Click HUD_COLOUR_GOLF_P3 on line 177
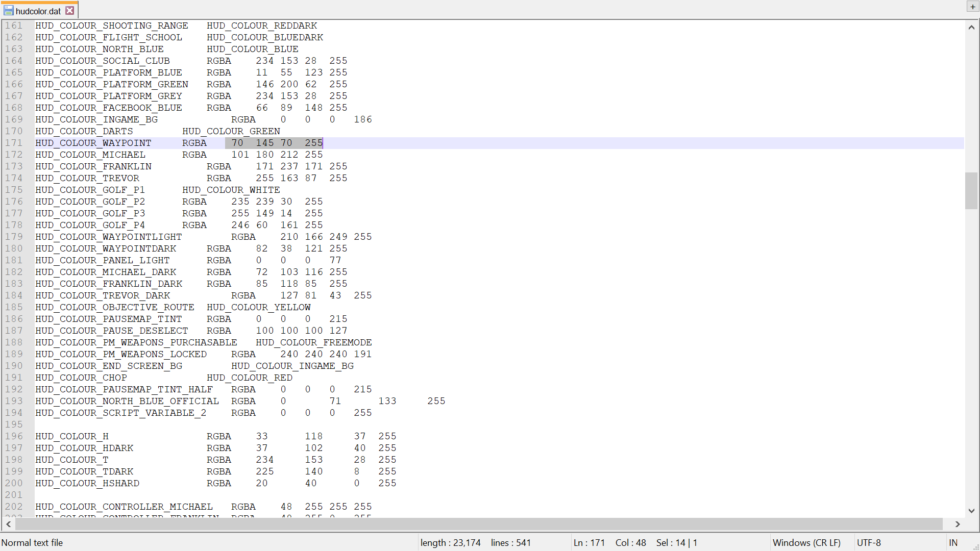Image resolution: width=980 pixels, height=551 pixels. (90, 213)
